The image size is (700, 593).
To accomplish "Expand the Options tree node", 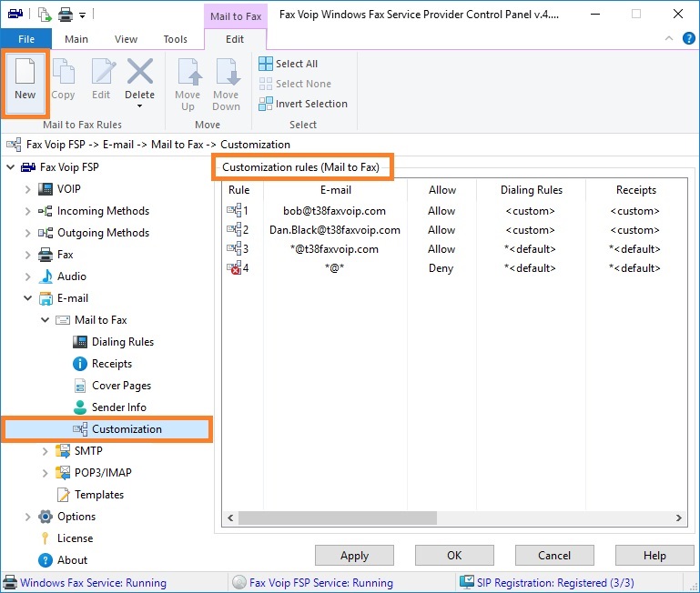I will (27, 517).
